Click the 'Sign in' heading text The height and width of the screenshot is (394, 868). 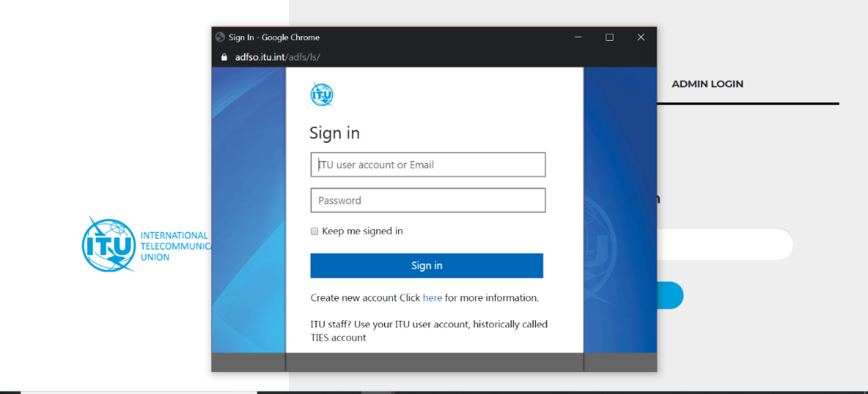pos(335,133)
